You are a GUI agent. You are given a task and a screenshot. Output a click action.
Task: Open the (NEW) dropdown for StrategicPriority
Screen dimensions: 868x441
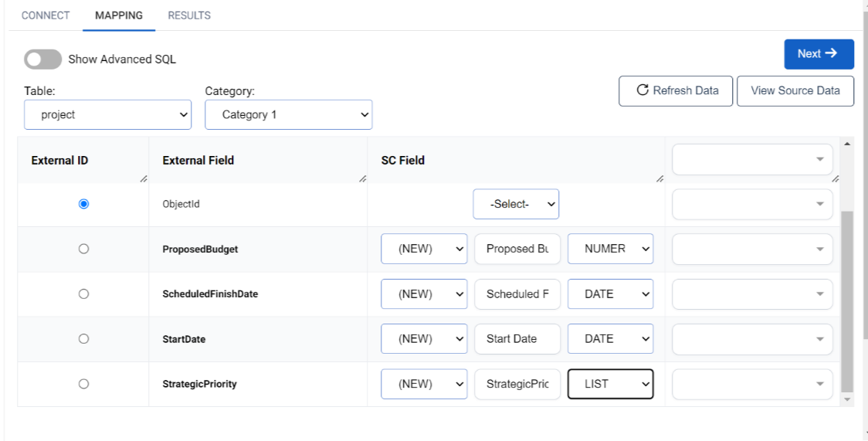coord(424,383)
